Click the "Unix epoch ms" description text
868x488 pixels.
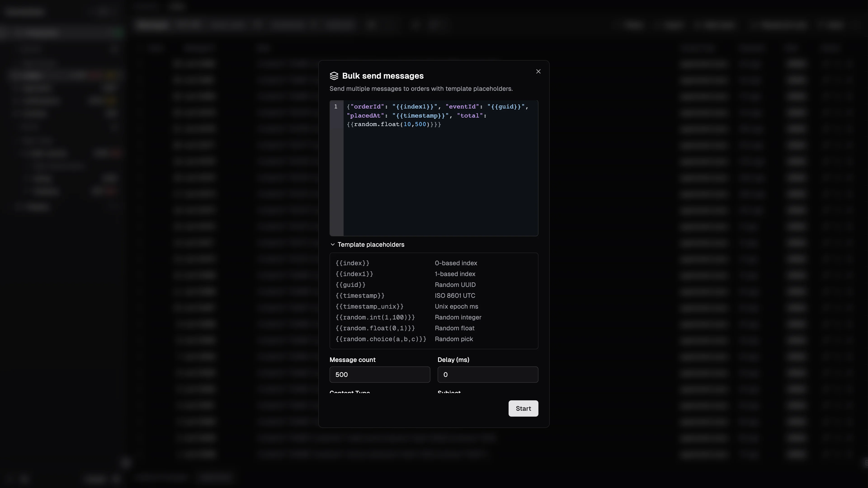tap(456, 307)
